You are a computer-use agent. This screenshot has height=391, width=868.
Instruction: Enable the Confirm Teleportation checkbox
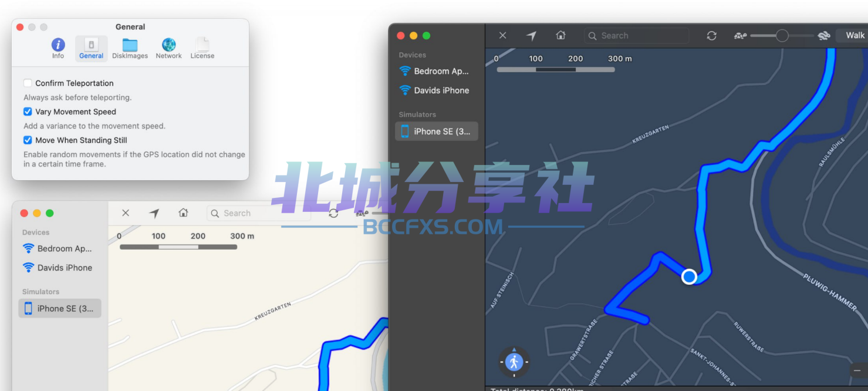coord(28,83)
